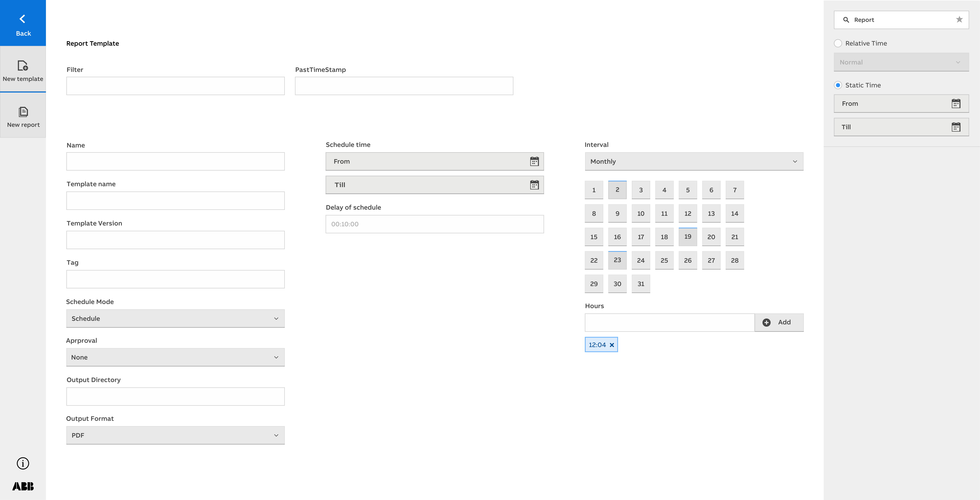The height and width of the screenshot is (500, 980).
Task: Expand the Interval Monthly dropdown
Action: pyautogui.click(x=694, y=162)
